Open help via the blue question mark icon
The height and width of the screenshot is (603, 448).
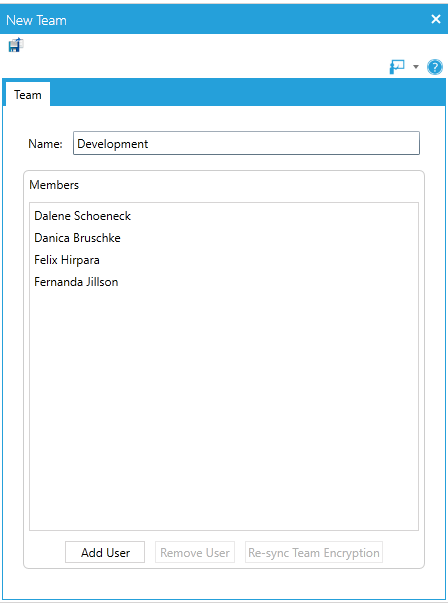click(435, 67)
